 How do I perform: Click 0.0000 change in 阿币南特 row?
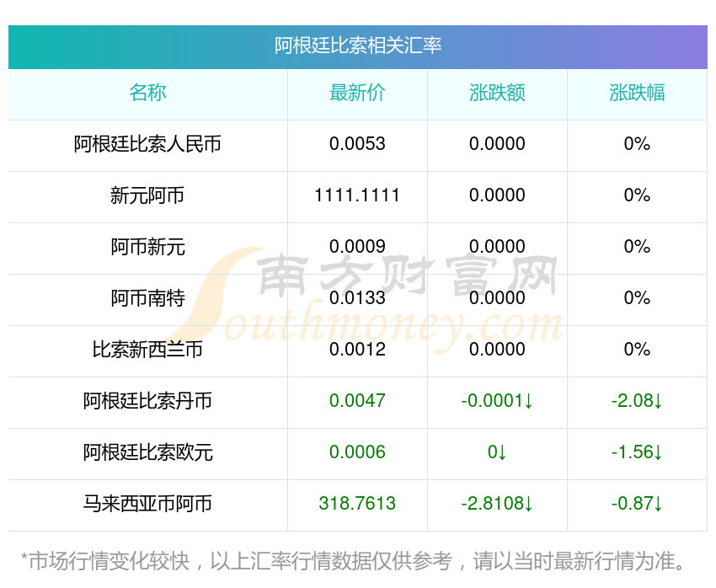tap(497, 298)
